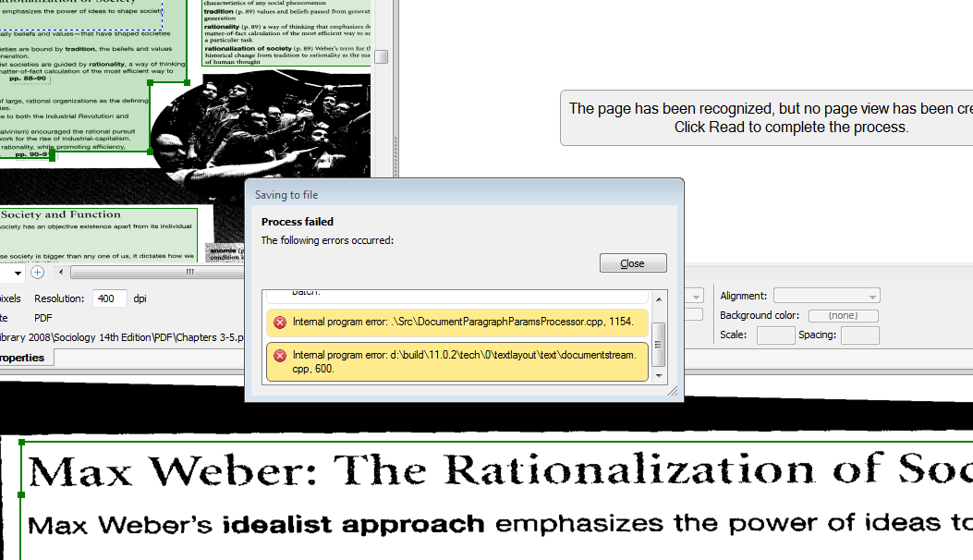This screenshot has width=973, height=560.
Task: Pick the Background color (none) swatch
Action: [x=844, y=315]
